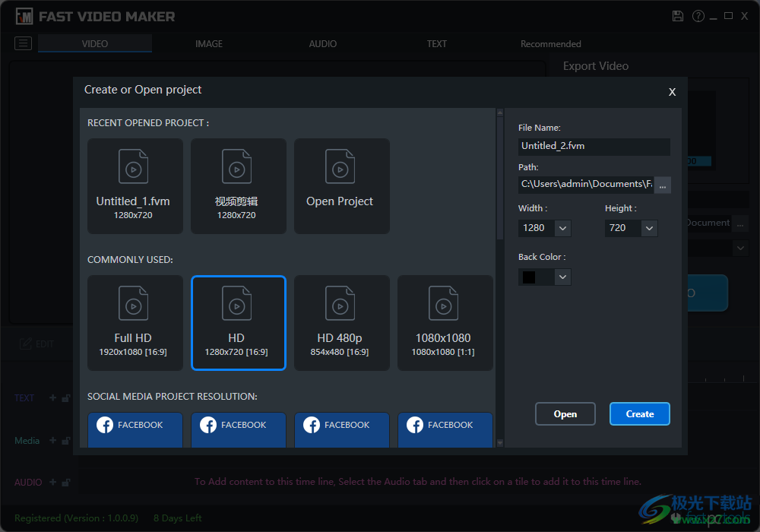Click the scroll up arrow of project list
760x532 pixels.
coord(500,112)
